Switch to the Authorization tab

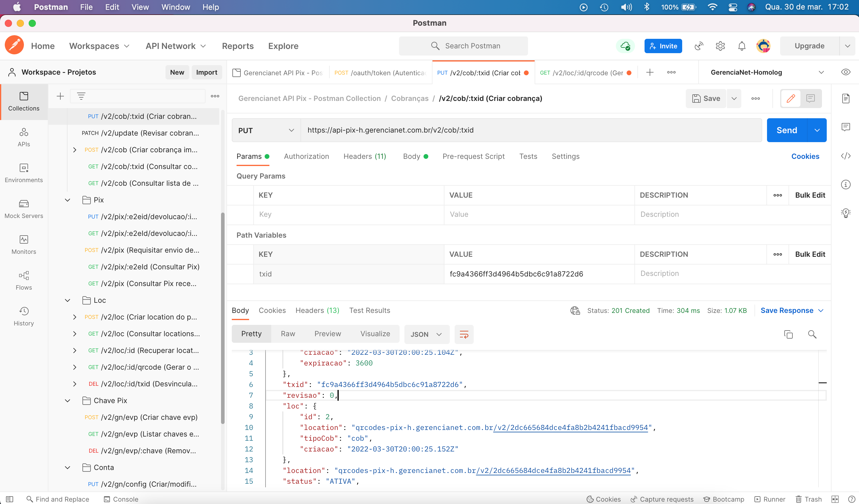306,156
